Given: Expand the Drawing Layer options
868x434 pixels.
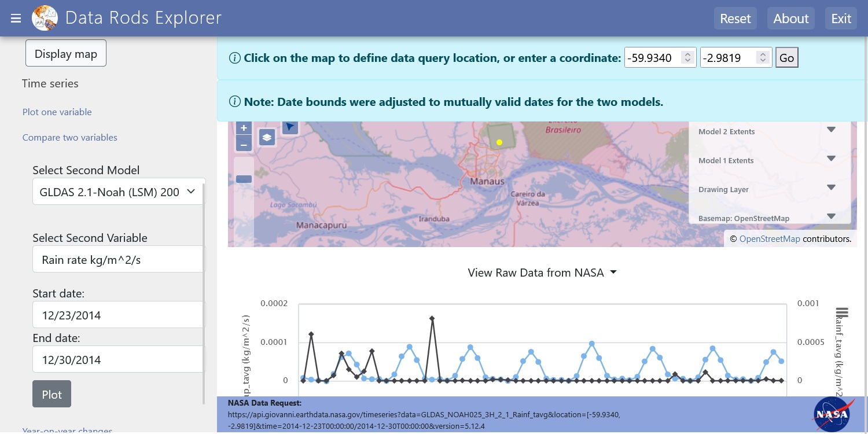Looking at the screenshot, I should (x=831, y=188).
